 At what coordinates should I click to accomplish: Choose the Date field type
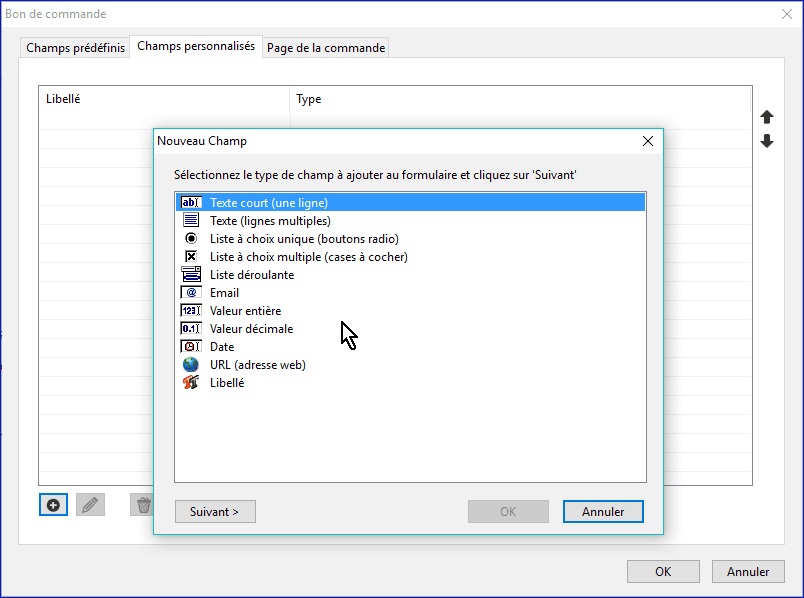coord(222,347)
